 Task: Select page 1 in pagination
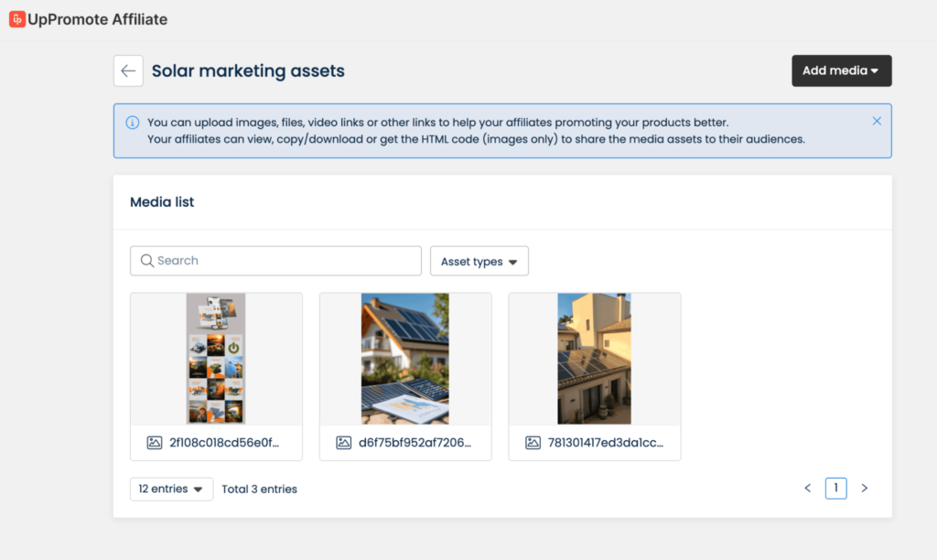pyautogui.click(x=835, y=489)
